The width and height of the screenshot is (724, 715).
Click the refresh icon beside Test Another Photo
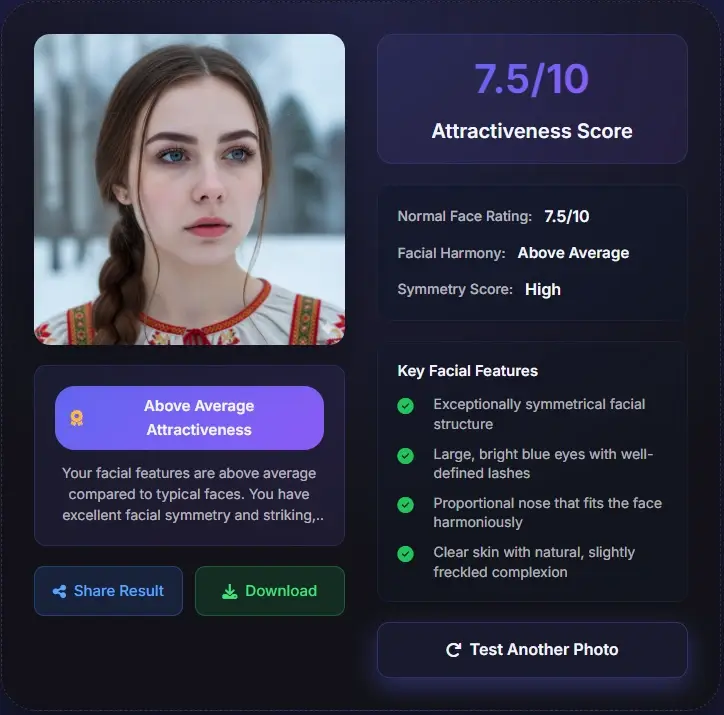[x=453, y=650]
